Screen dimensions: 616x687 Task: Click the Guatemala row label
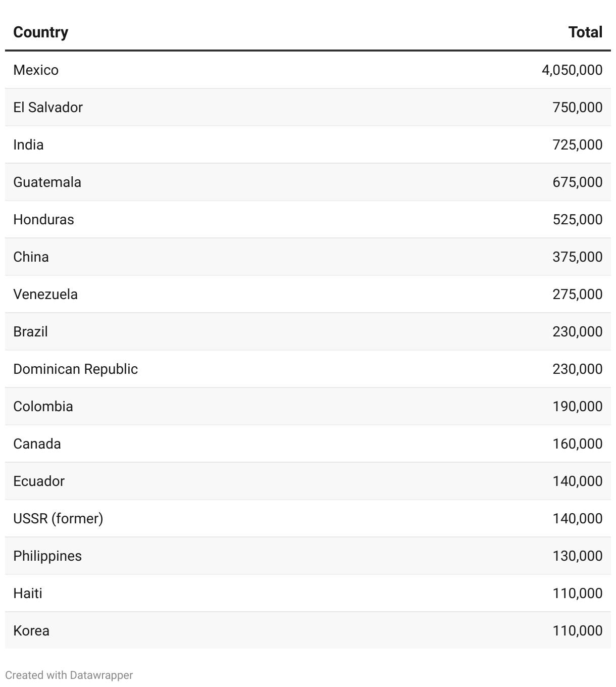click(x=47, y=182)
